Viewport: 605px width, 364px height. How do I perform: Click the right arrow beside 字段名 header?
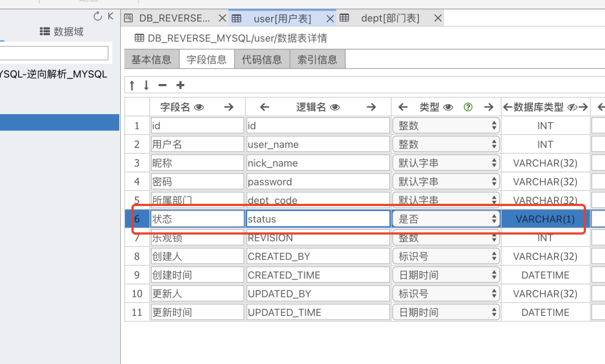pos(228,107)
